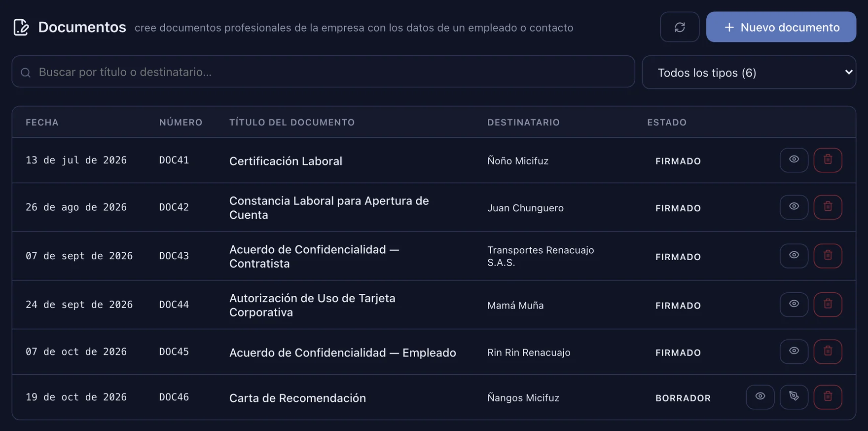Click the TÍTULO DEL DOCUMENTO column header
The image size is (868, 431).
click(292, 122)
